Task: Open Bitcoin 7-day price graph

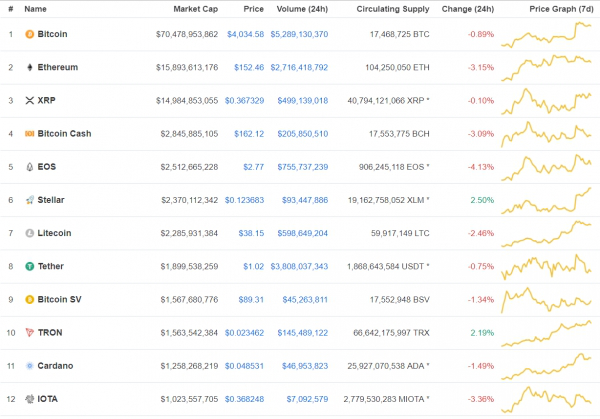Action: tap(546, 34)
